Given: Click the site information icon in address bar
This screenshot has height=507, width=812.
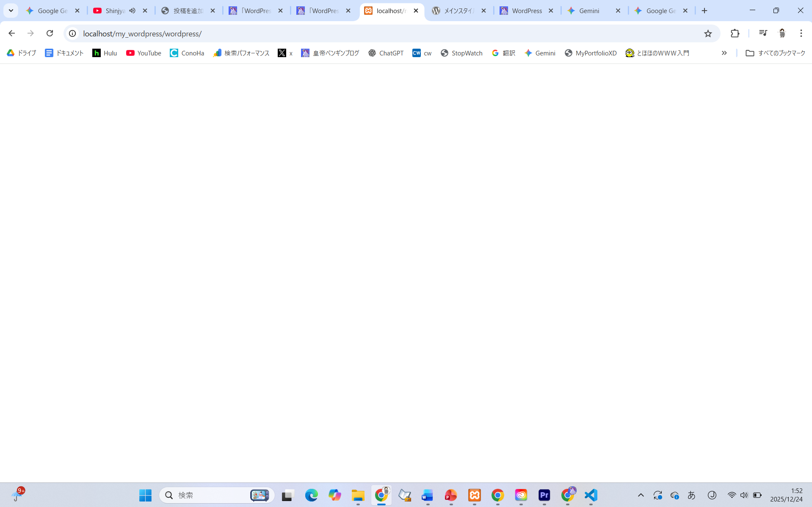Looking at the screenshot, I should [x=72, y=33].
